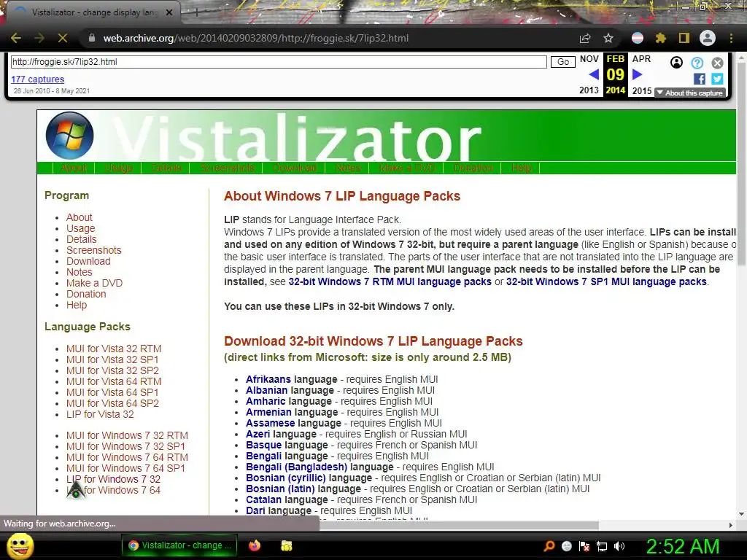Open MUI for Windows 7 64 RTM link
Viewport: 747px width, 560px height.
point(127,457)
